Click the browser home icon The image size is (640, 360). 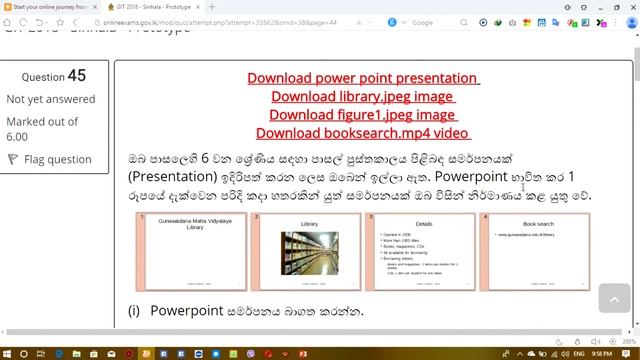[7, 22]
